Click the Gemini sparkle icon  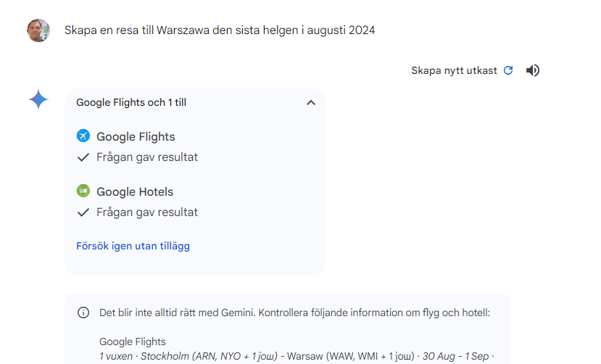click(x=38, y=99)
